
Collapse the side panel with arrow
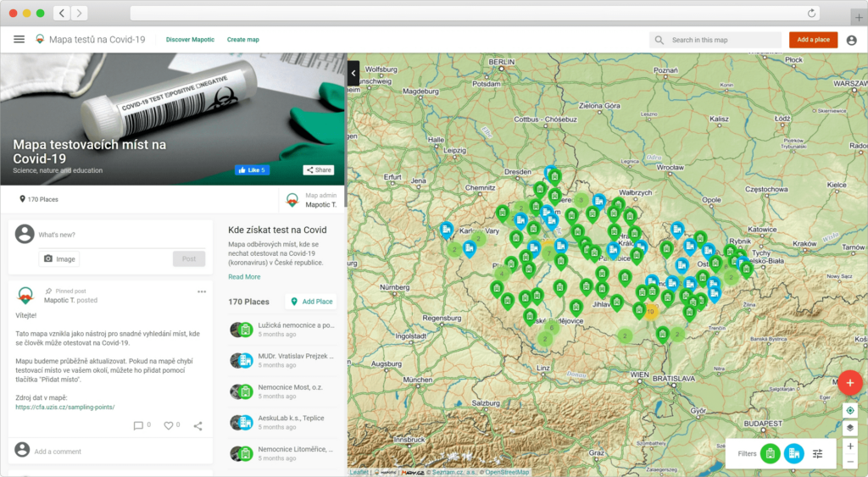click(353, 73)
